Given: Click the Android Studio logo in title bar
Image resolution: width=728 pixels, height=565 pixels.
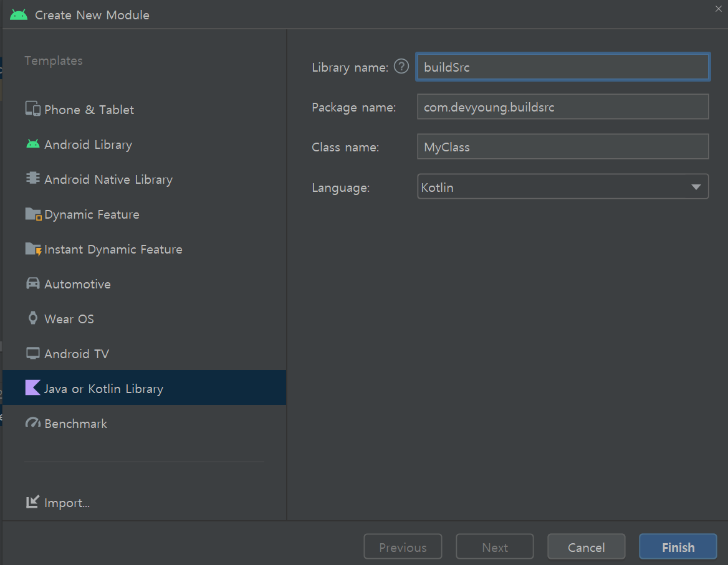Looking at the screenshot, I should (19, 15).
